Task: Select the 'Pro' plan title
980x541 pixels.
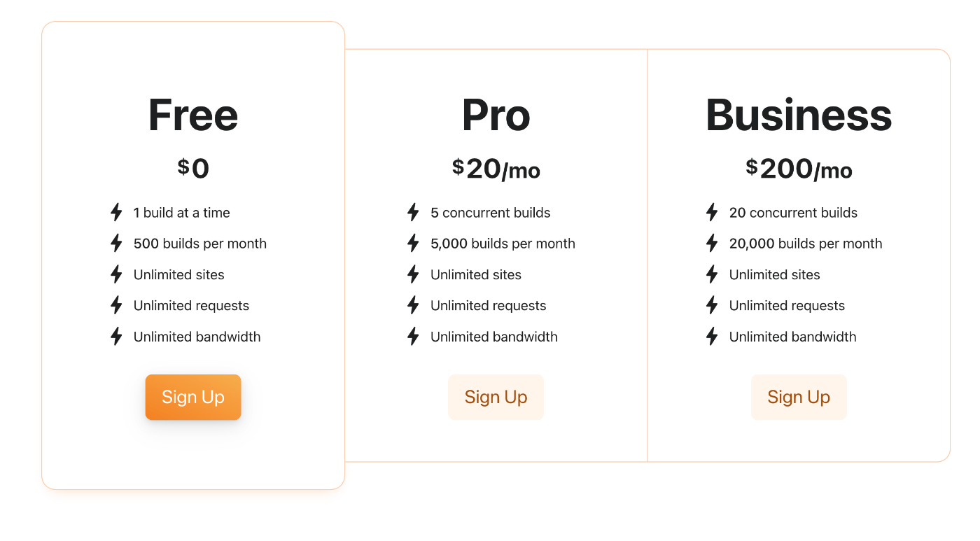Action: click(x=496, y=114)
